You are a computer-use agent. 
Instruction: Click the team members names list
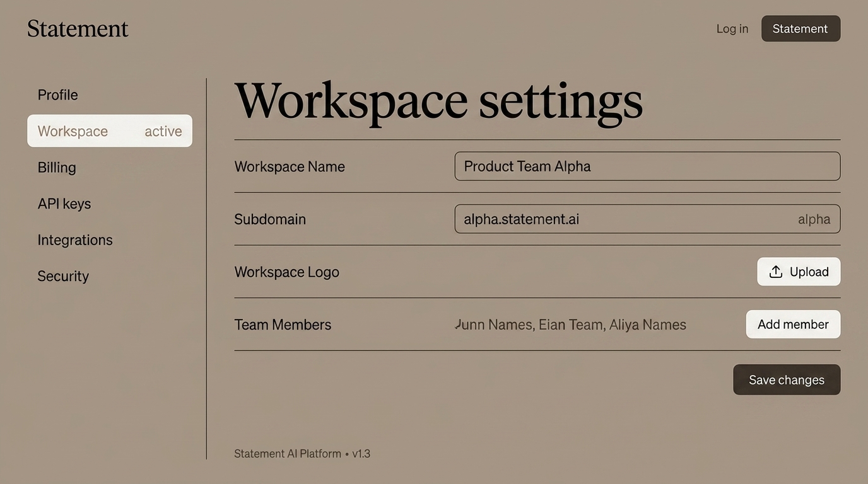571,325
